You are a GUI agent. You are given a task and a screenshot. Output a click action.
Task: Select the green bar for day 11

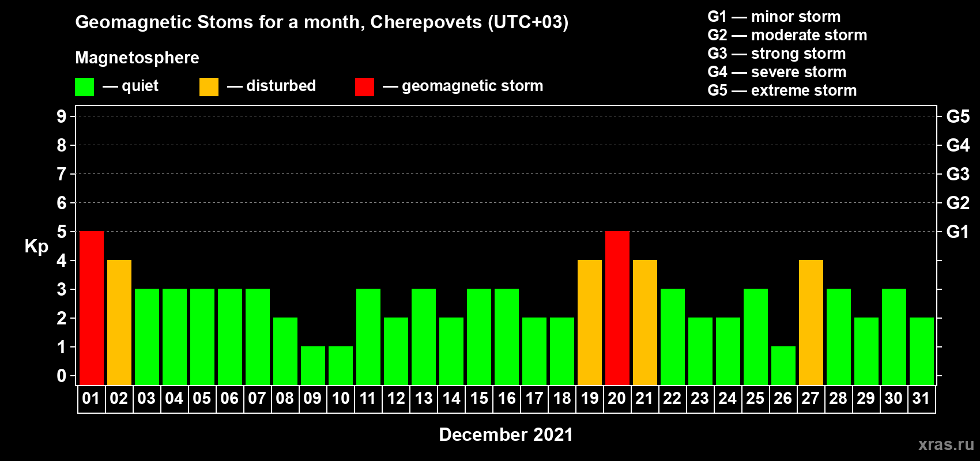368,337
